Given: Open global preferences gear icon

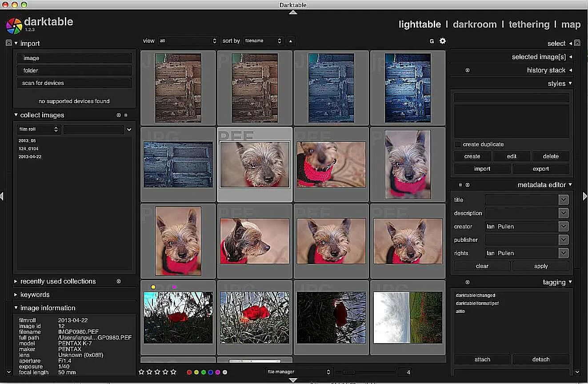Looking at the screenshot, I should pos(443,41).
